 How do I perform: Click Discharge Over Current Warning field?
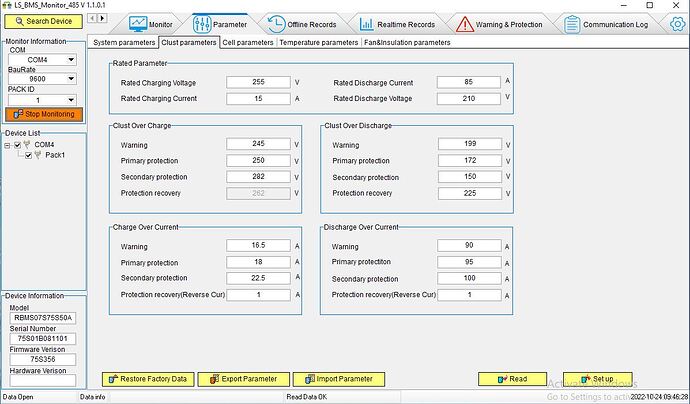469,246
